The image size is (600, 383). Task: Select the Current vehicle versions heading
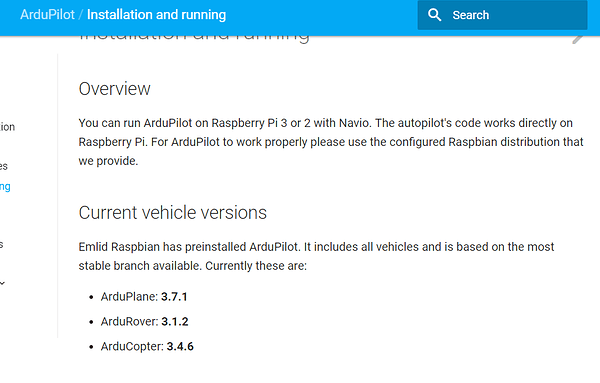(173, 213)
